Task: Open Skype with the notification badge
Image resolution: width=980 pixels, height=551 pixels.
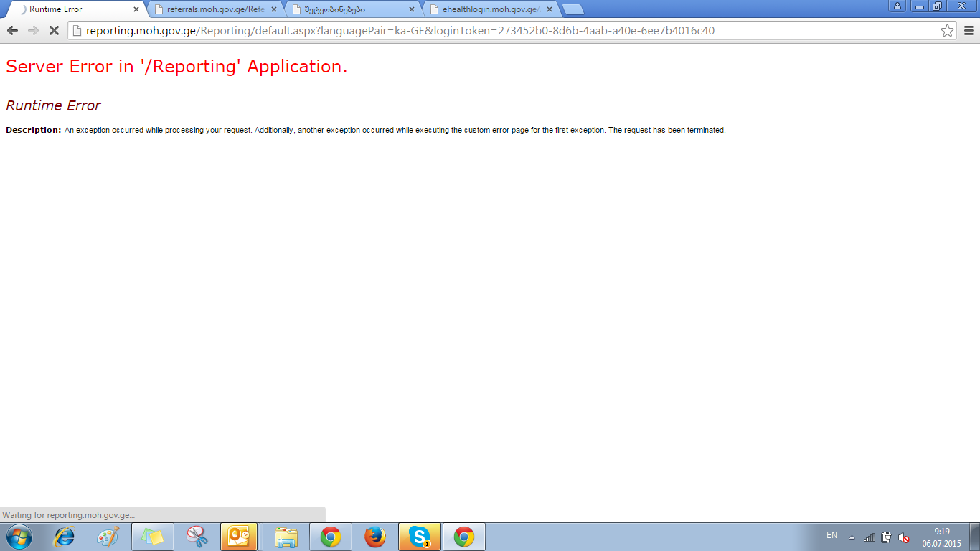Action: pyautogui.click(x=419, y=537)
